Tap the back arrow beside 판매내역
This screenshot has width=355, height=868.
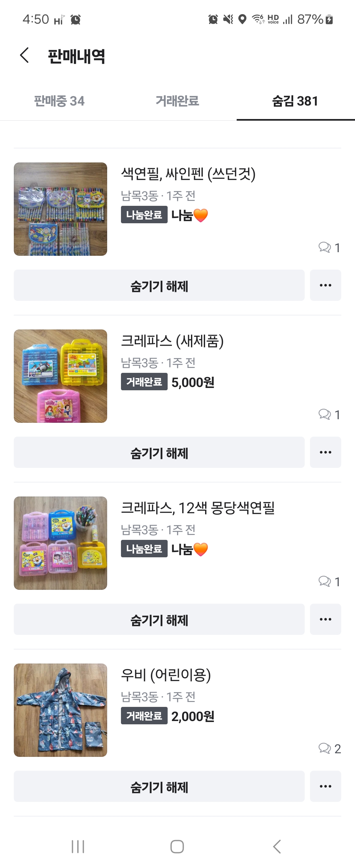24,55
